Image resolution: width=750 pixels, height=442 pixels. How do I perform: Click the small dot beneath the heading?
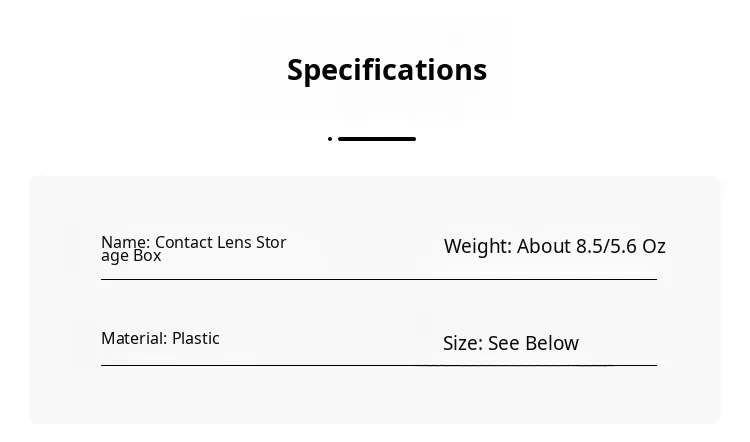(330, 139)
